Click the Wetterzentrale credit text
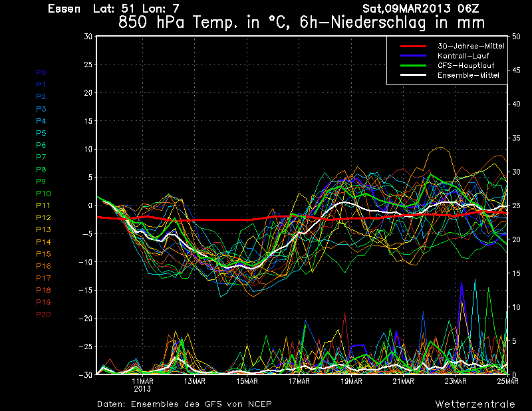This screenshot has width=532, height=411. point(475,404)
